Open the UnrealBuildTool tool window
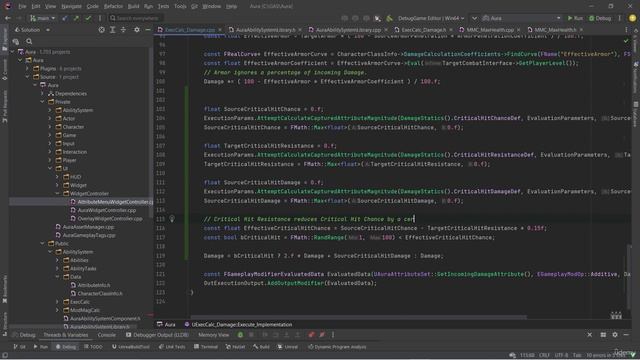 tap(131, 347)
